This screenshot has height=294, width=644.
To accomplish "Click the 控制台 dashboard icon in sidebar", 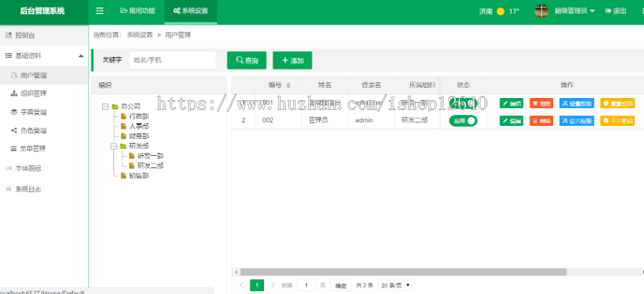I will 9,34.
